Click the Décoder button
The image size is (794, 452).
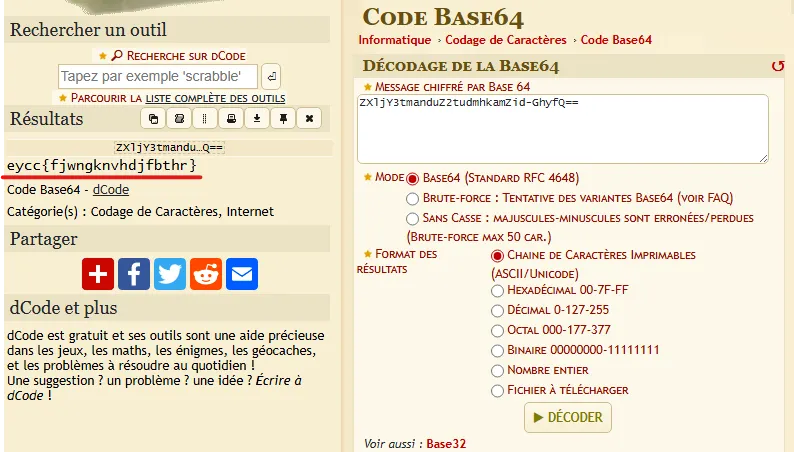568,417
